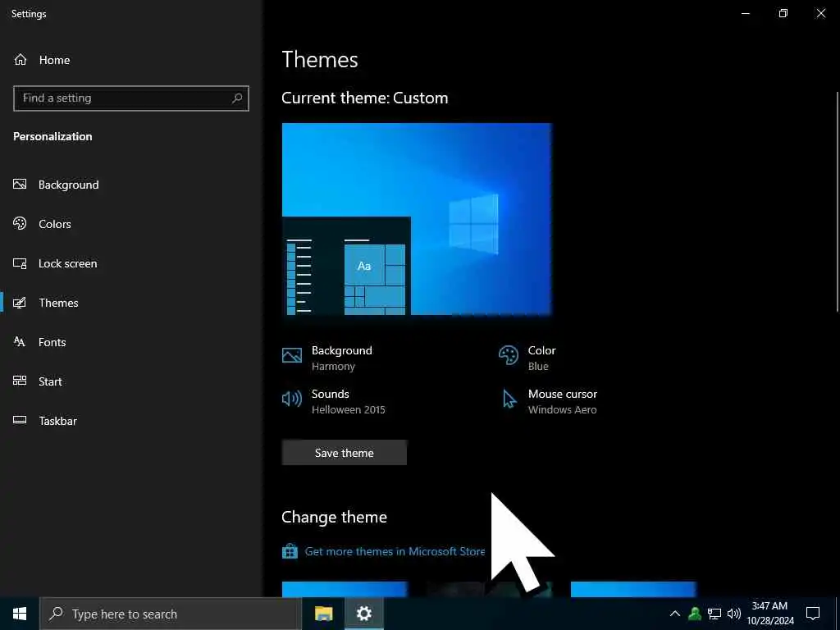Open the Fonts settings page
This screenshot has width=840, height=630.
[52, 342]
